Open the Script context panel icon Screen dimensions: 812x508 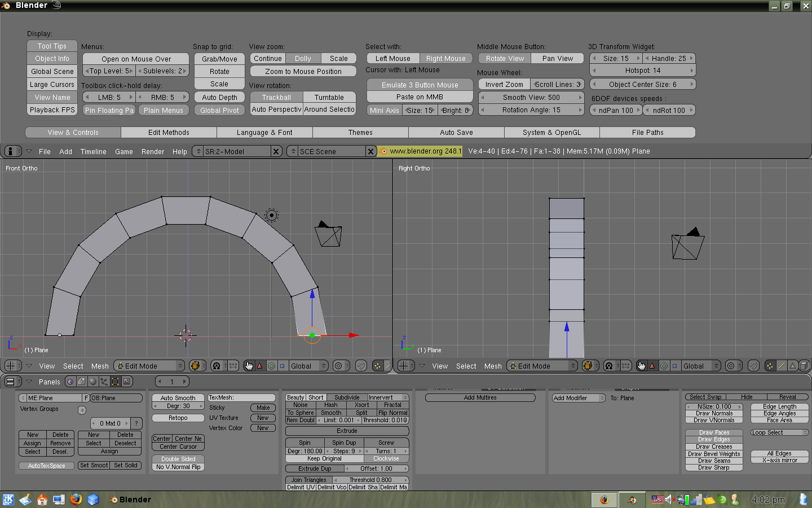coord(82,382)
